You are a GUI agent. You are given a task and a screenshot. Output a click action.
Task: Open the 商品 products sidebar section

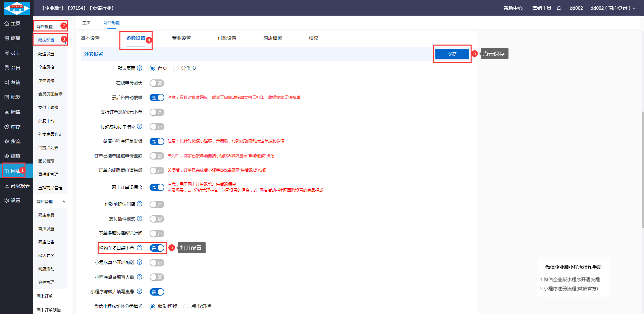tap(12, 38)
